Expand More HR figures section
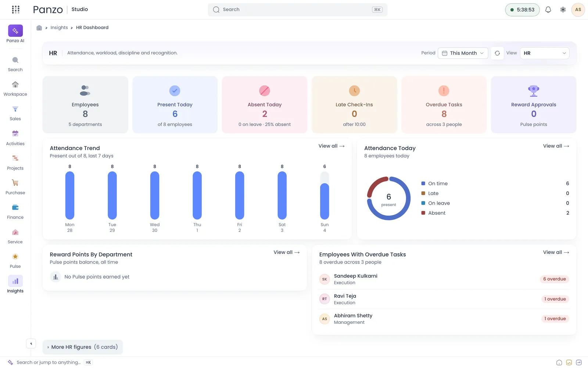This screenshot has width=588, height=368. coord(83,347)
